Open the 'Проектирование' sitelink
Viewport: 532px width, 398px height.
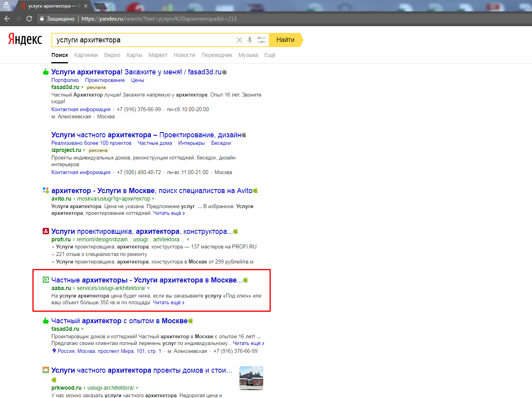point(105,80)
